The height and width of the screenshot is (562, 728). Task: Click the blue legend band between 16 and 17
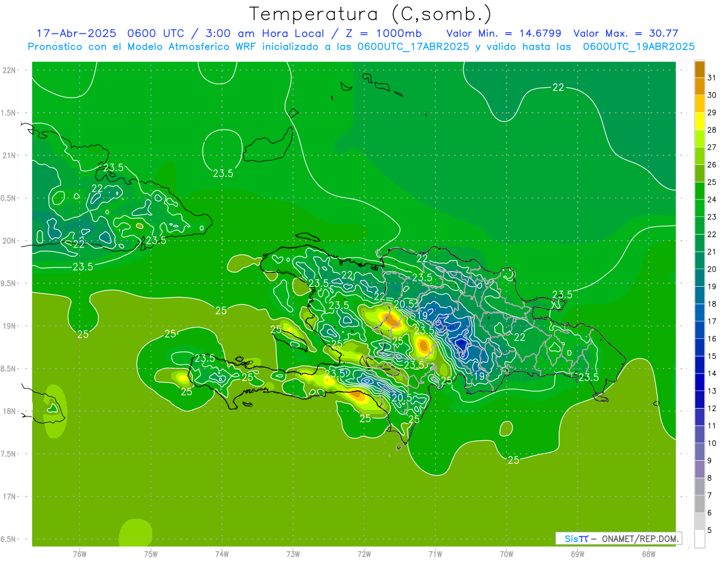(699, 330)
